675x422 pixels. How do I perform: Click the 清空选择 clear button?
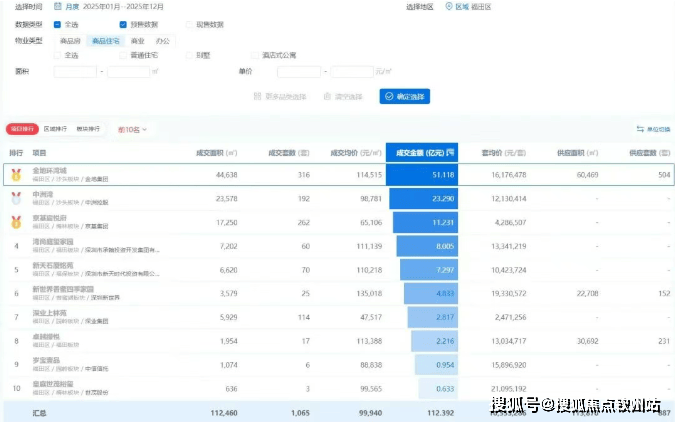point(340,97)
